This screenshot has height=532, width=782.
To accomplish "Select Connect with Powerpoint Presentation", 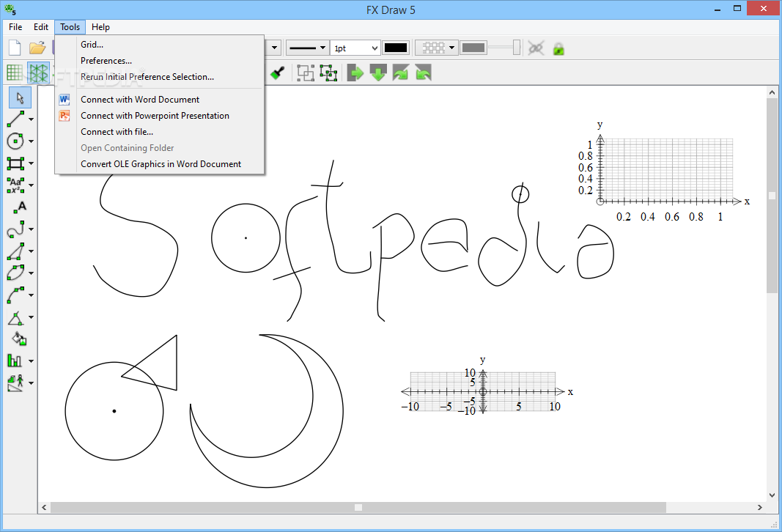I will click(160, 116).
